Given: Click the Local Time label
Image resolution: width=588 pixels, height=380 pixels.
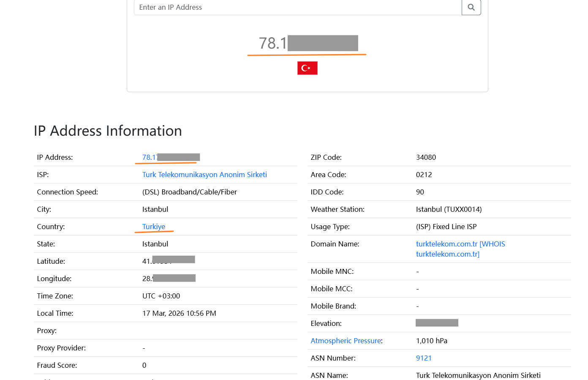Looking at the screenshot, I should pyautogui.click(x=55, y=313).
